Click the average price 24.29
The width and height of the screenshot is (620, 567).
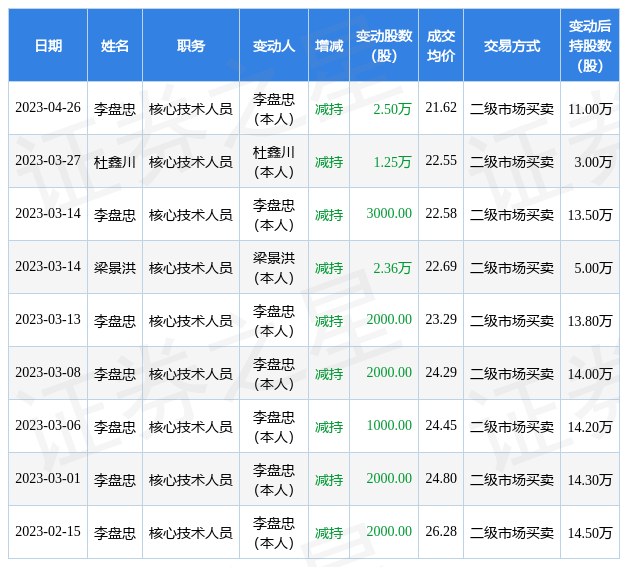pos(441,373)
